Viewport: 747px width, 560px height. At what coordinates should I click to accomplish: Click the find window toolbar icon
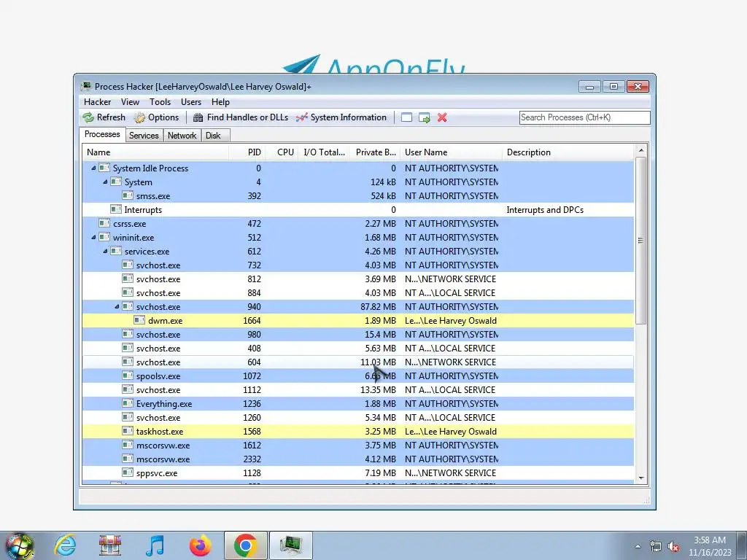(406, 117)
